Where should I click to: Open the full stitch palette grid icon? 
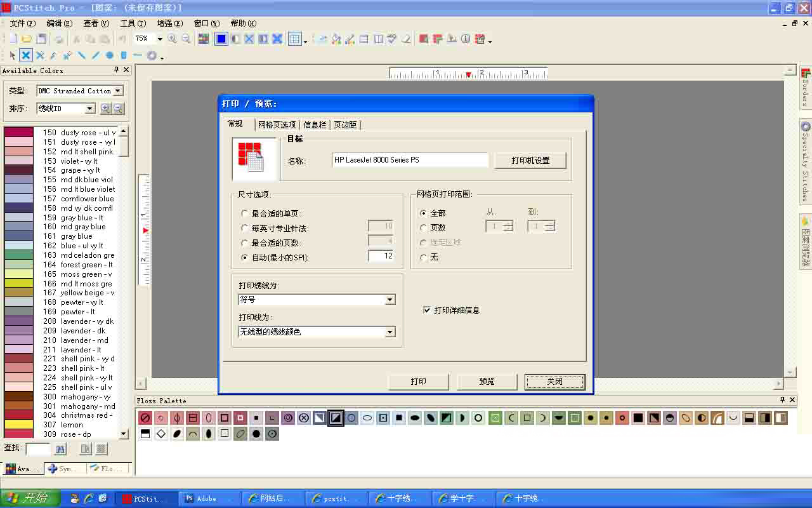click(203, 39)
